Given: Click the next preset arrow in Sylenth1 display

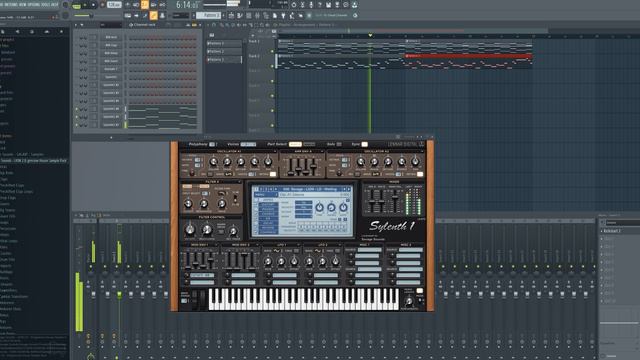Looking at the screenshot, I should click(349, 189).
